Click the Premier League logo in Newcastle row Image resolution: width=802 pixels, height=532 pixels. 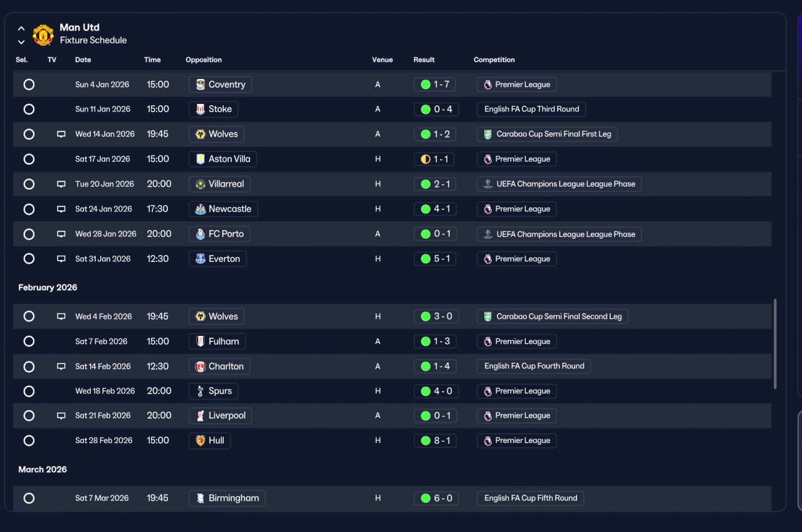[x=487, y=209]
